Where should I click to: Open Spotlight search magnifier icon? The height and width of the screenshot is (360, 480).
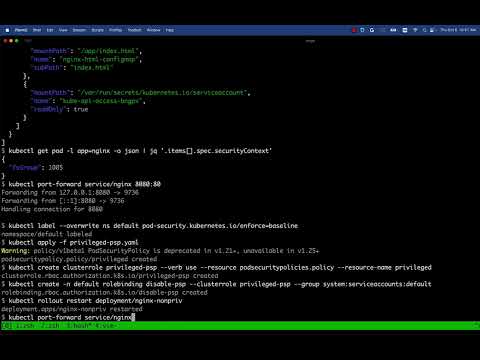pos(424,30)
